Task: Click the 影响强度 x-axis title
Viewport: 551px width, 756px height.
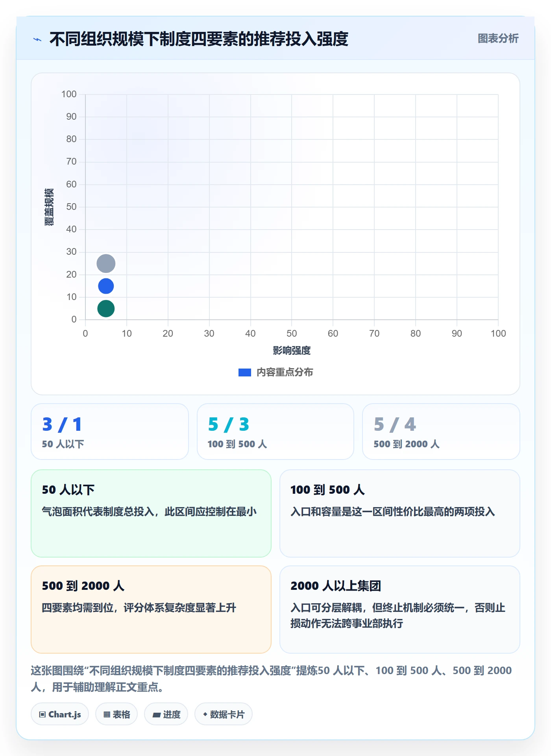Action: pyautogui.click(x=292, y=350)
